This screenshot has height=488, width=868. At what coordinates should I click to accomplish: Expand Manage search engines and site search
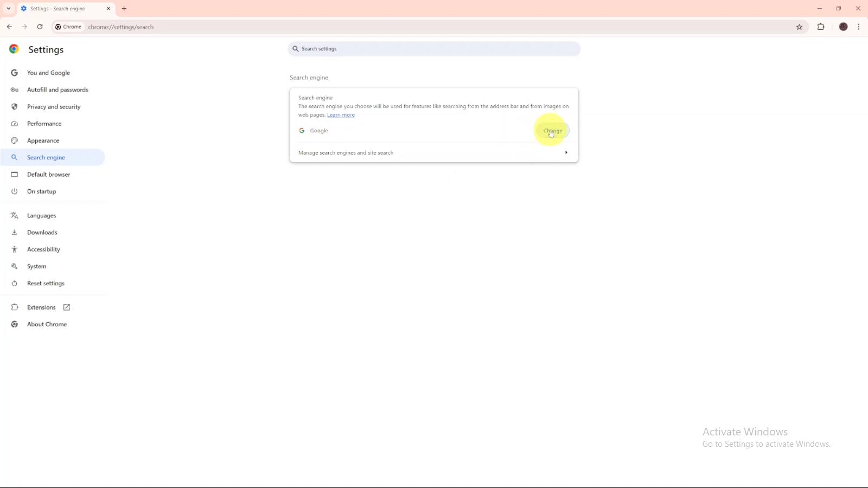click(x=434, y=153)
